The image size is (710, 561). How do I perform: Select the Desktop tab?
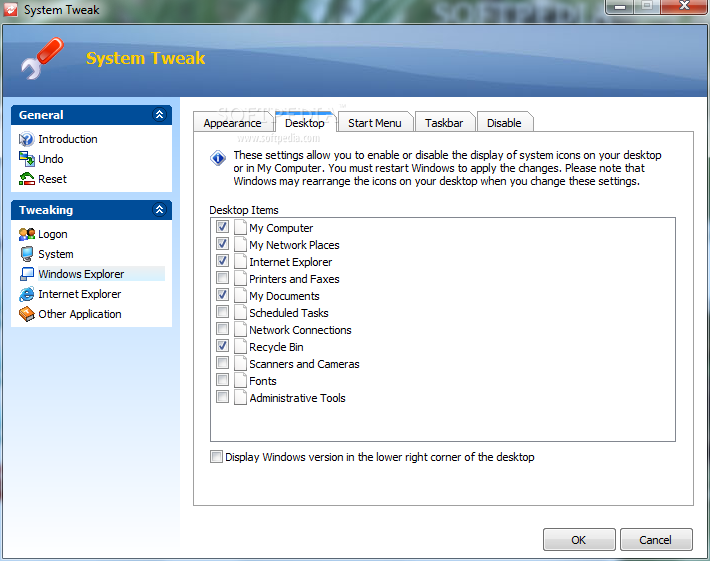(x=305, y=122)
